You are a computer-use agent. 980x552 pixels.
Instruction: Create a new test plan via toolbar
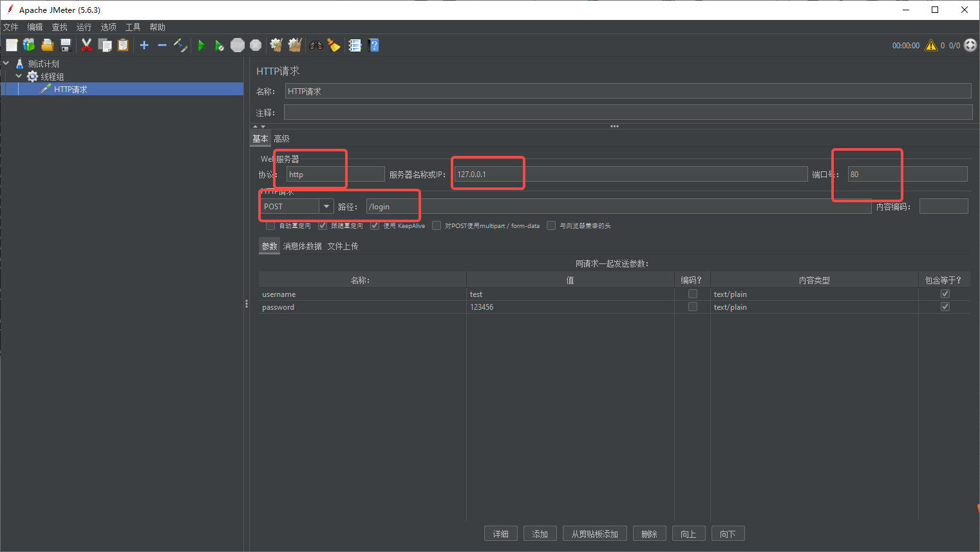(12, 45)
